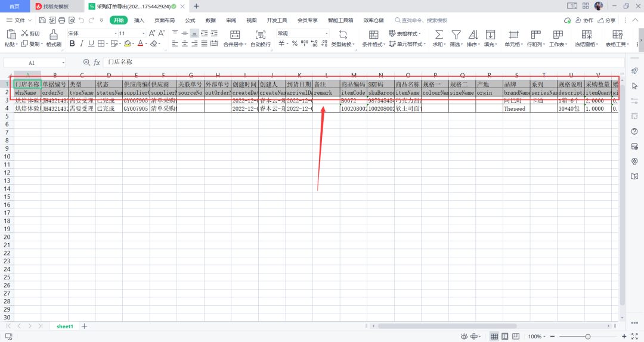Click the sort (排序) icon
Screen dimensions: 644x342
[473, 35]
